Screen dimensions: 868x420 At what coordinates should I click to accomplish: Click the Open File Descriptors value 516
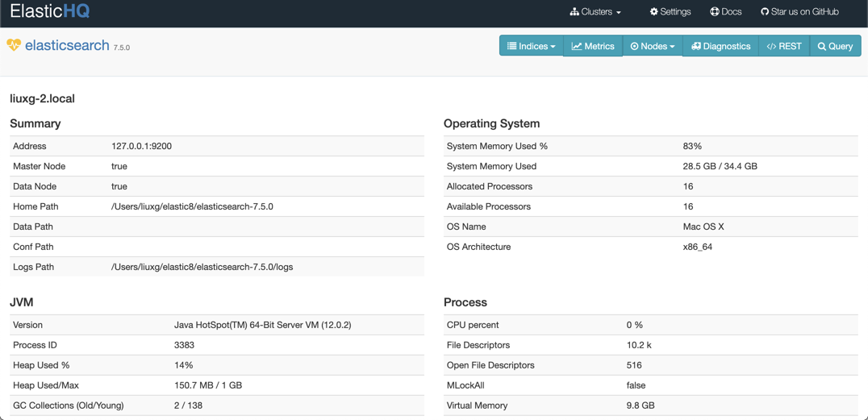click(634, 365)
